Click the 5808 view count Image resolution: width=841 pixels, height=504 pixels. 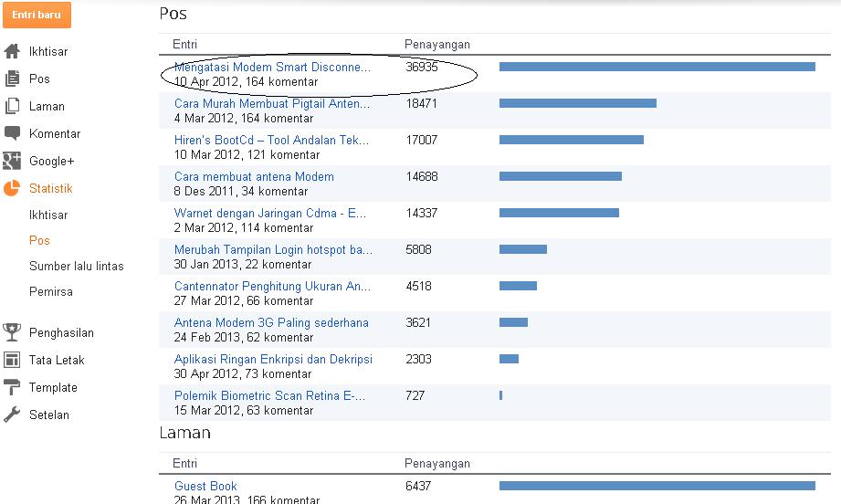pyautogui.click(x=418, y=249)
